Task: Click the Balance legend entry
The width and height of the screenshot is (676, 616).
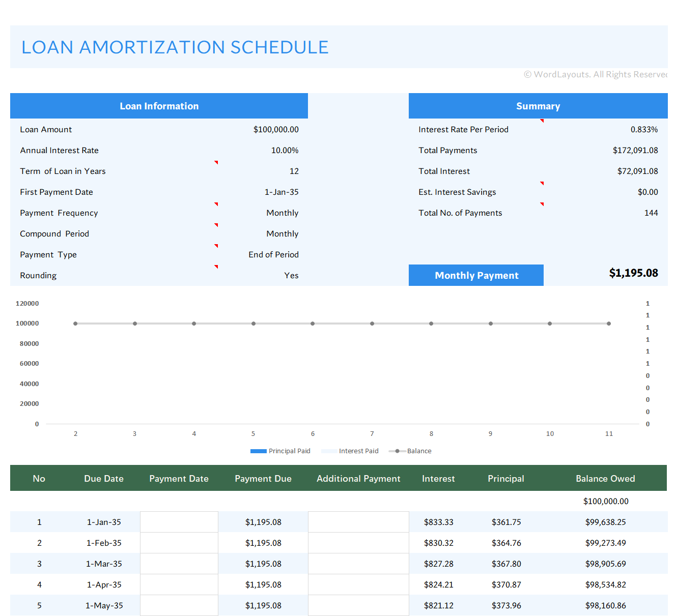Action: tap(410, 451)
